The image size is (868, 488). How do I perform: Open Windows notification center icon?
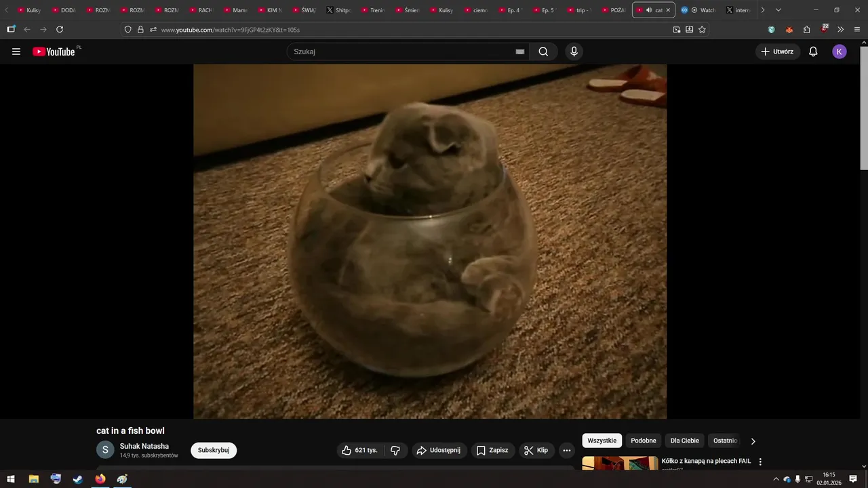point(853,479)
